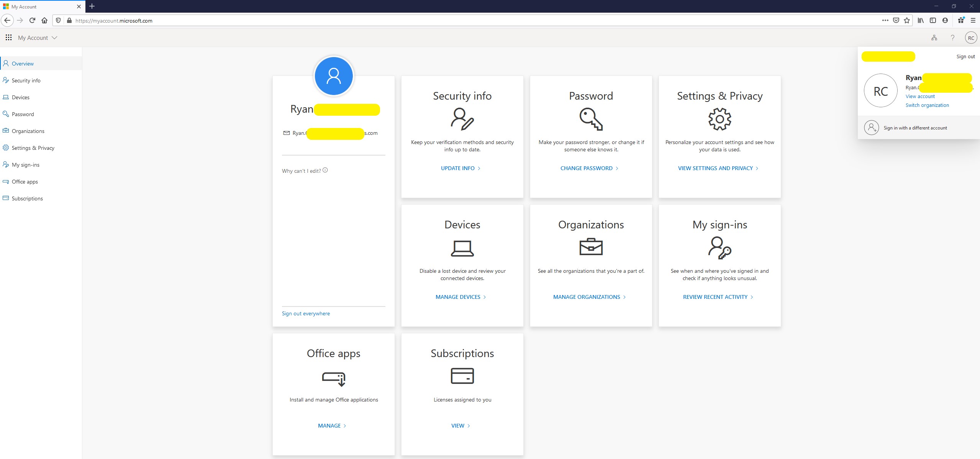Click the blue profile picture avatar

333,76
